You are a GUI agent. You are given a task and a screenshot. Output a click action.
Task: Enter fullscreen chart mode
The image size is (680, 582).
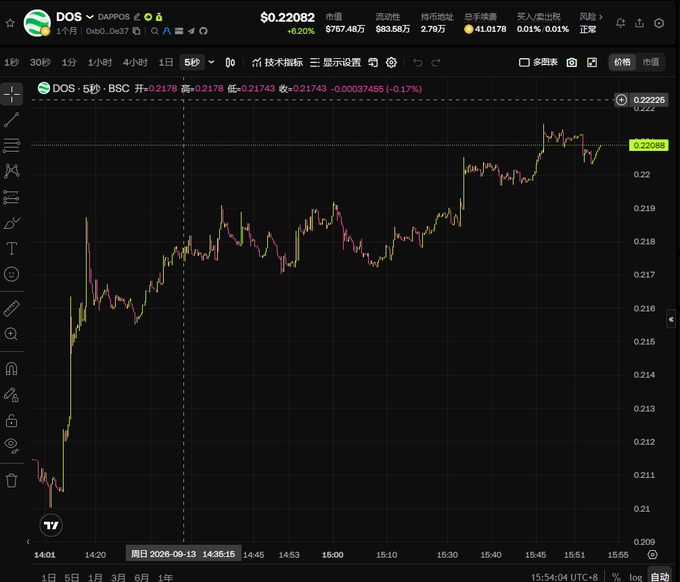[592, 62]
